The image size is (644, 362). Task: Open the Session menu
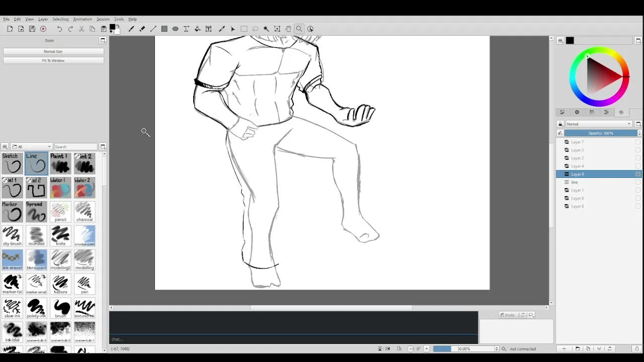click(x=103, y=19)
